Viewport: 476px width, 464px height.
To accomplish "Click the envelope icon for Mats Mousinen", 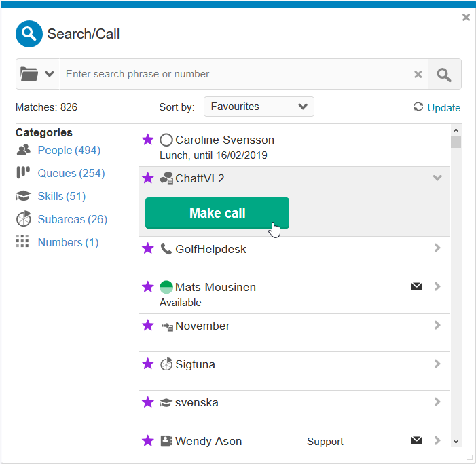I will click(416, 286).
